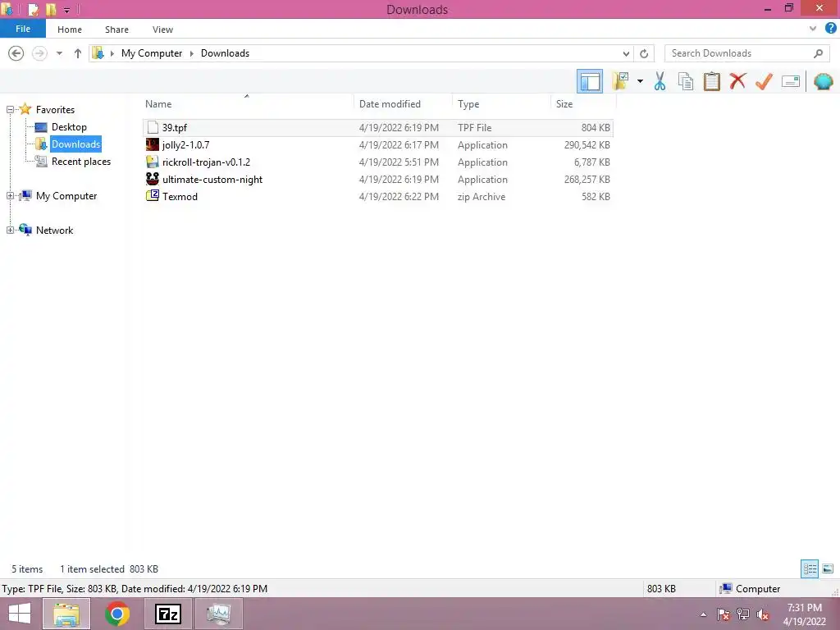Open the Quick Access Toolbar customize dropdown

(x=67, y=10)
